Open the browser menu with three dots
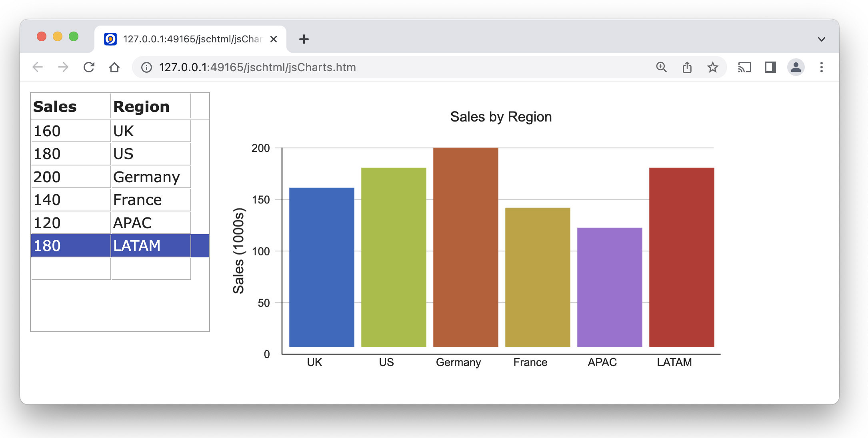This screenshot has height=438, width=868. tap(822, 67)
